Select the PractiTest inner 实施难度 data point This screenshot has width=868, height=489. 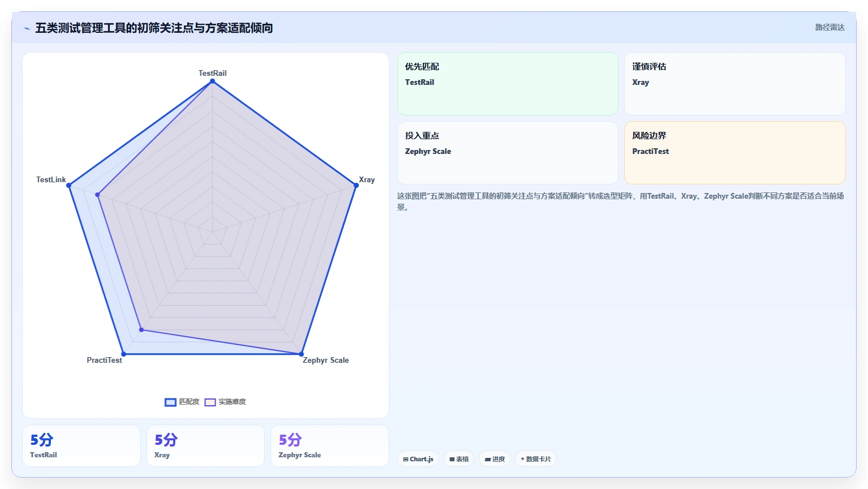pos(141,329)
